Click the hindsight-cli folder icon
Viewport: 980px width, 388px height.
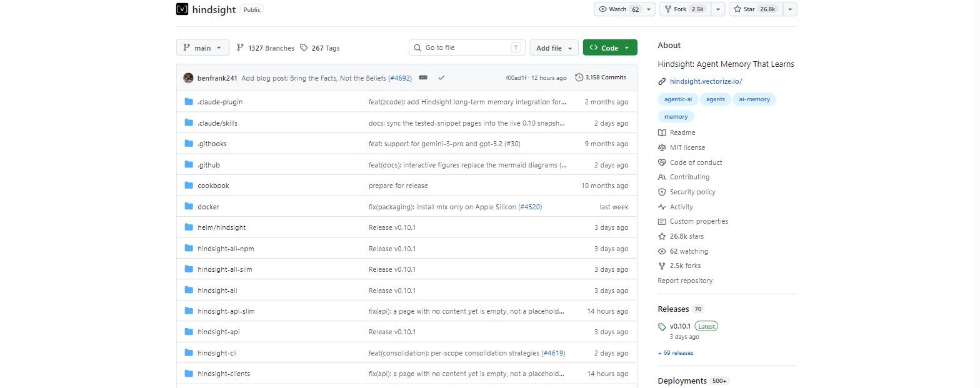pos(189,353)
